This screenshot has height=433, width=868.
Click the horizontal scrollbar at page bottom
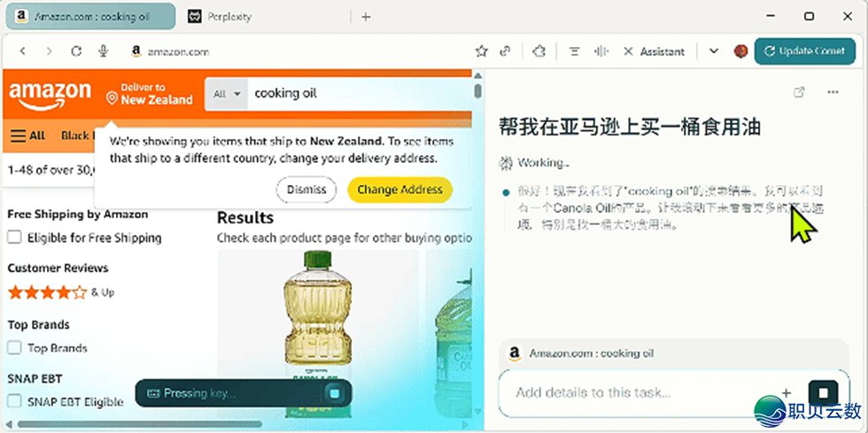140,425
